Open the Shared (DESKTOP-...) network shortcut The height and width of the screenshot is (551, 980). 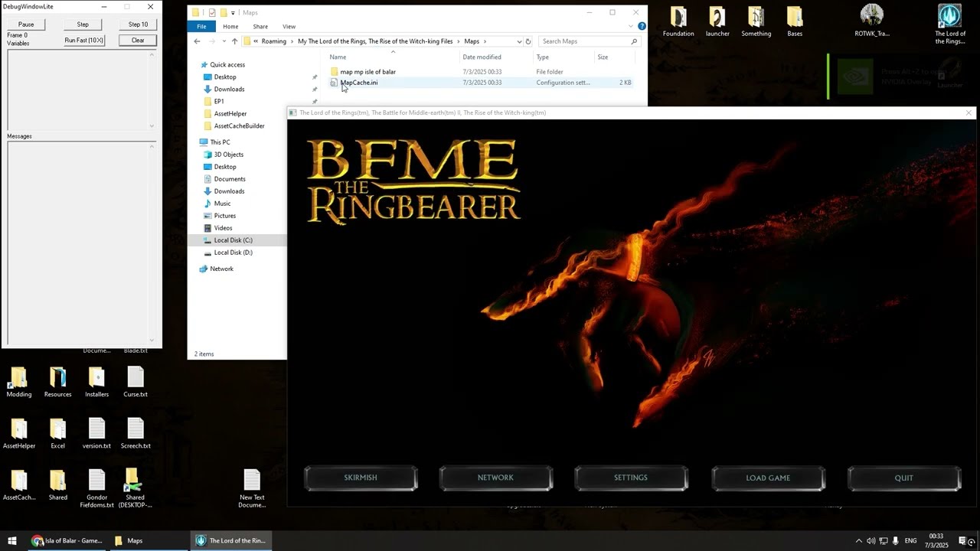pos(136,488)
